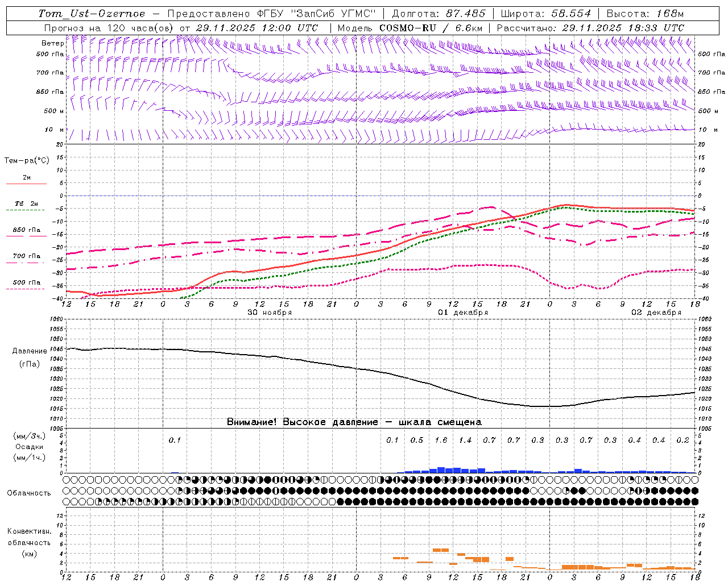Select the model label COSMO-RU / 6.6км
728x582 pixels.
(x=431, y=28)
